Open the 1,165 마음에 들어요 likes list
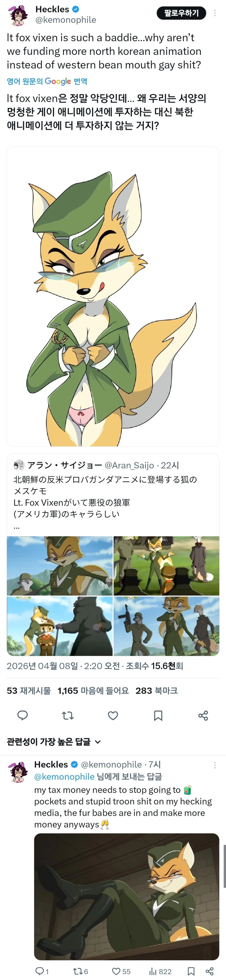This screenshot has width=226, height=980. pos(93,690)
